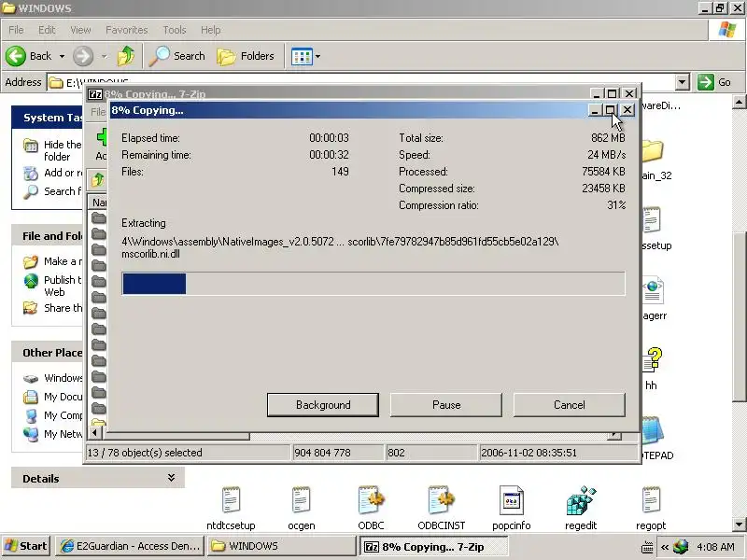Click Make a new folder link
The width and height of the screenshot is (747, 560).
(x=53, y=261)
